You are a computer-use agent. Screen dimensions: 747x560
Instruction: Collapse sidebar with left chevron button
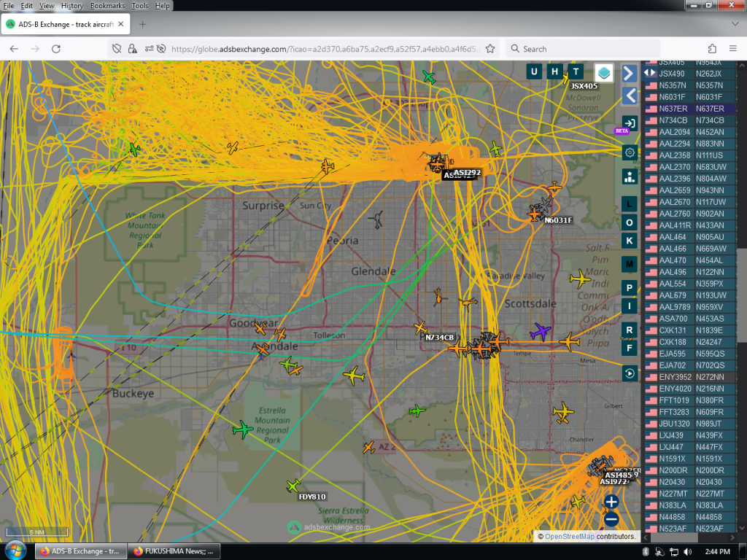point(630,96)
